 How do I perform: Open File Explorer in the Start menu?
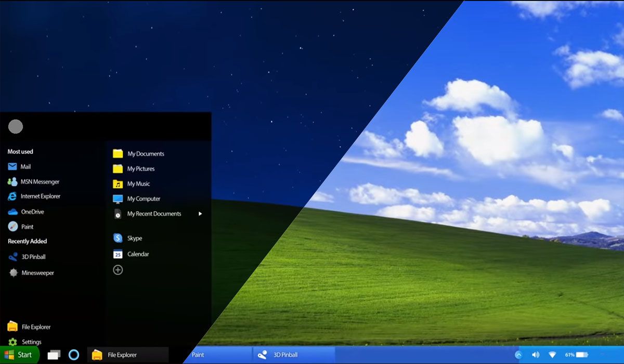[x=29, y=327]
